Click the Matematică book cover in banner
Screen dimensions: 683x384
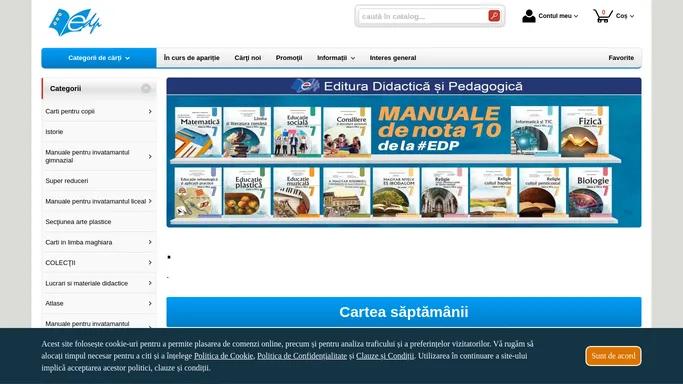point(198,132)
